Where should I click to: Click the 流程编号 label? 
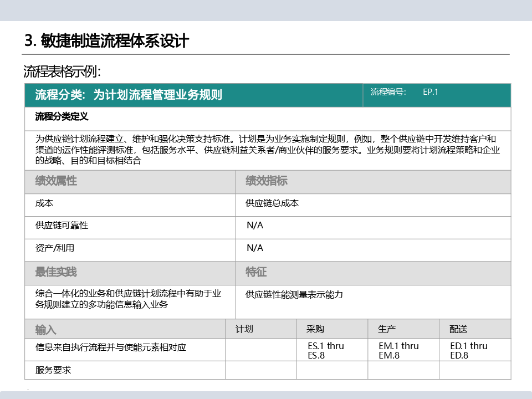pyautogui.click(x=388, y=92)
